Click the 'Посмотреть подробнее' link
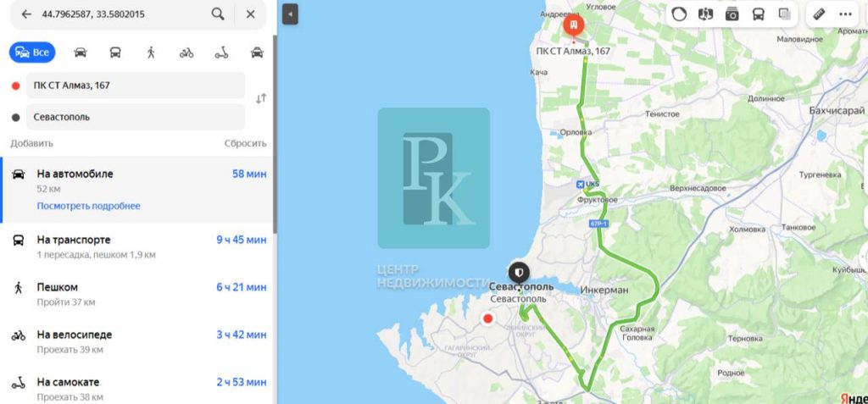This screenshot has width=868, height=404. click(88, 206)
